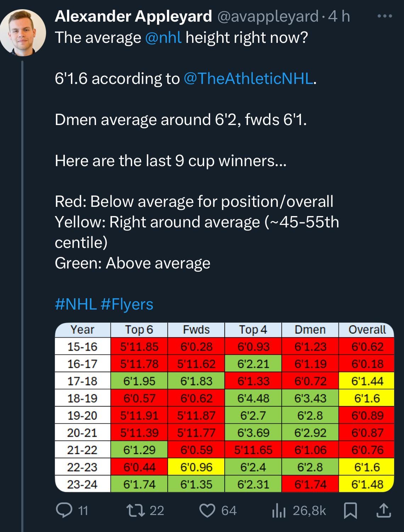This screenshot has height=532, width=404.
Task: Tap the 4 h timestamp
Action: pyautogui.click(x=339, y=16)
